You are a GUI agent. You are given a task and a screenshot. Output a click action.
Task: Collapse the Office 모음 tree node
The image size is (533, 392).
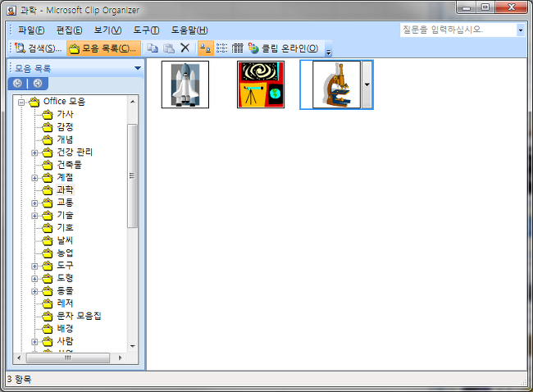tap(21, 102)
